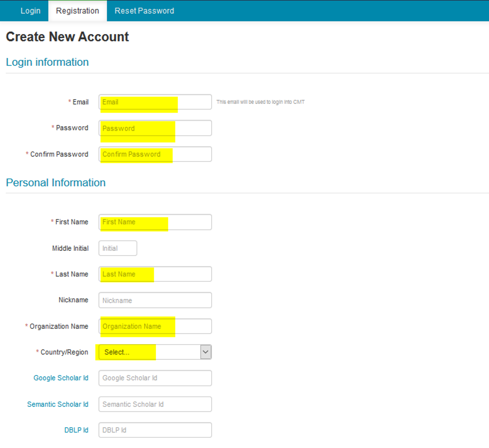Click the Country/Region dropdown arrow

(206, 352)
